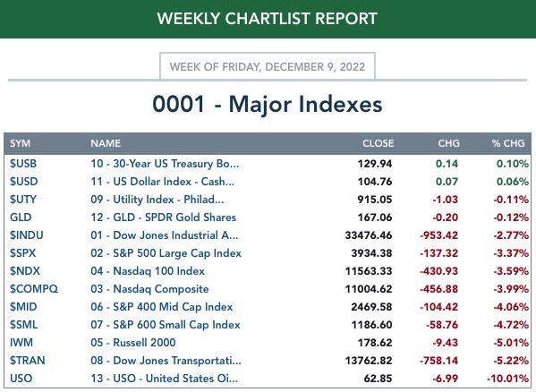Open 13 - USO United States Oil link
The height and width of the screenshot is (392, 536).
tap(164, 379)
